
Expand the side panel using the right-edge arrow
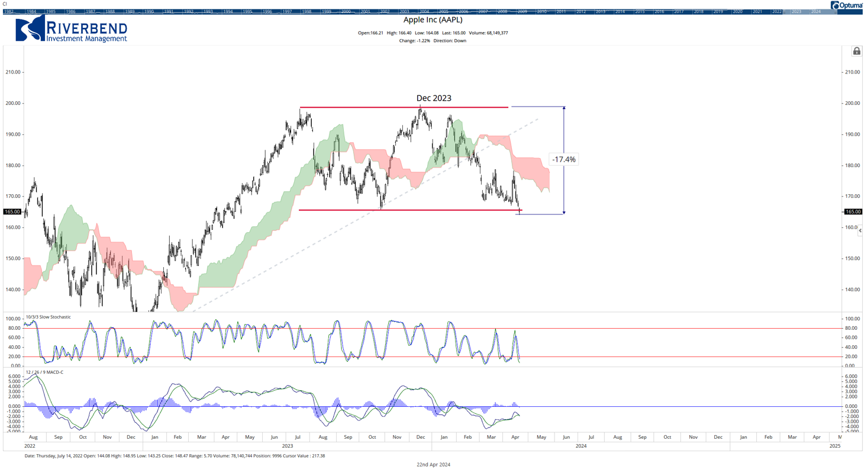coord(860,231)
